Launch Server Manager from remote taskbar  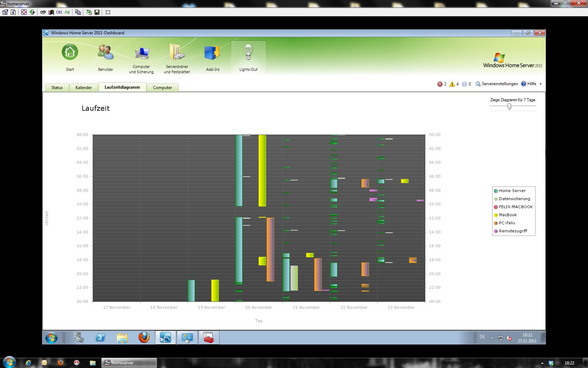79,338
